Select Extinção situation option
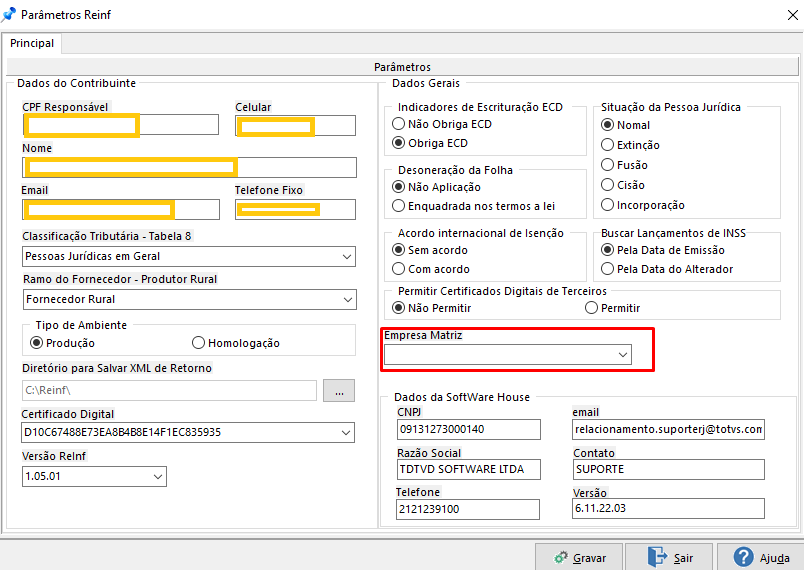 point(607,145)
